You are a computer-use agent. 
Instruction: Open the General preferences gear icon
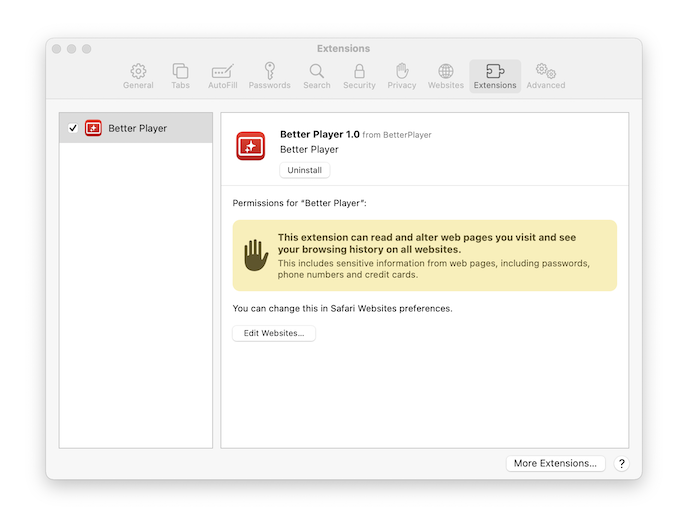pos(138,76)
